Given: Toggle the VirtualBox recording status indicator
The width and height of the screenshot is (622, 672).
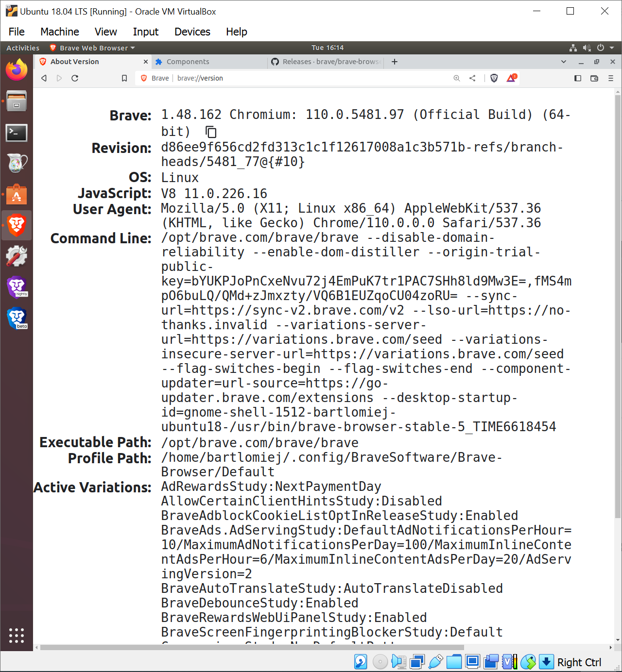Looking at the screenshot, I should coord(491,661).
